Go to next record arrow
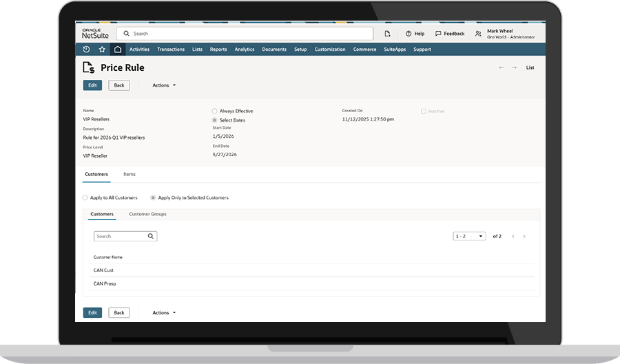620x364 pixels. (514, 67)
